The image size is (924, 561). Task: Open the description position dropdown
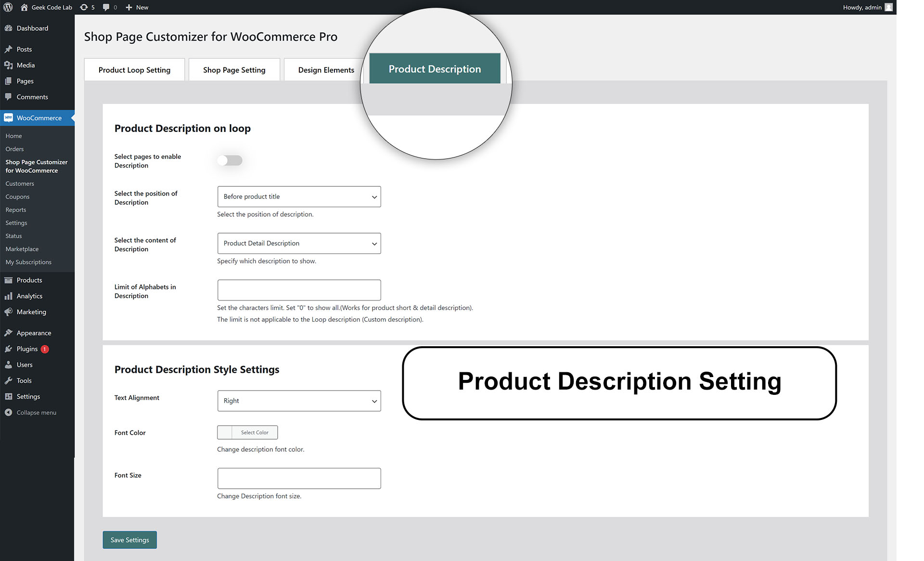(x=299, y=196)
